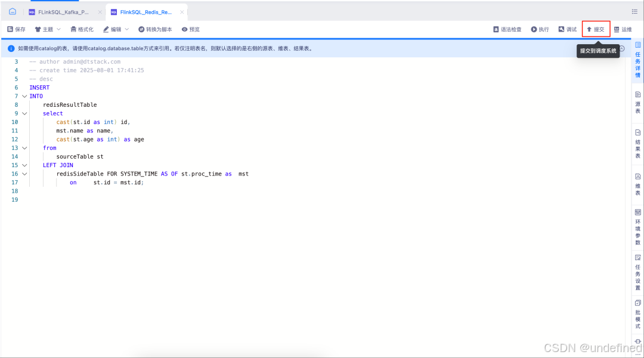Save the script with 保存
The width and height of the screenshot is (644, 358).
pyautogui.click(x=17, y=29)
